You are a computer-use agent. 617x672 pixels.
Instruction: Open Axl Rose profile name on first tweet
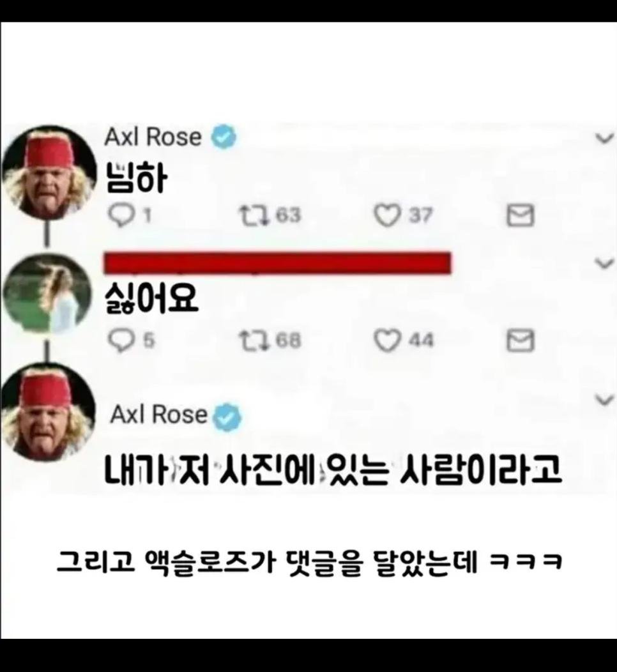[x=153, y=137]
